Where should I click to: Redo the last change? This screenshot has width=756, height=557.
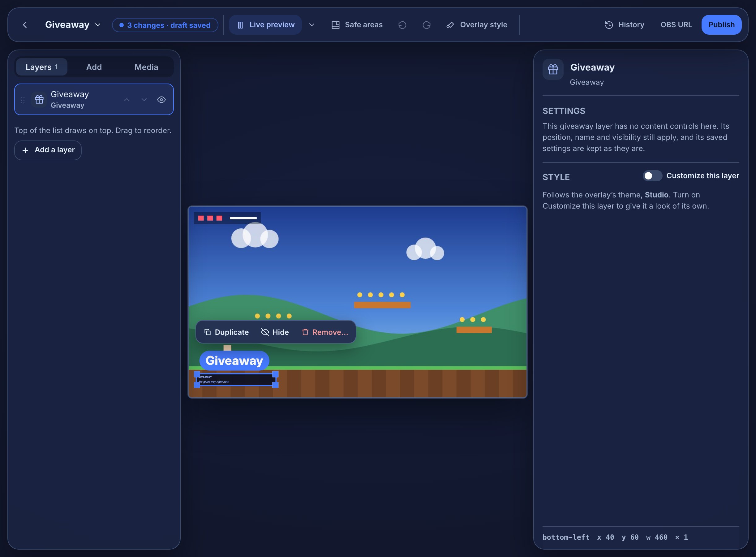pyautogui.click(x=426, y=25)
